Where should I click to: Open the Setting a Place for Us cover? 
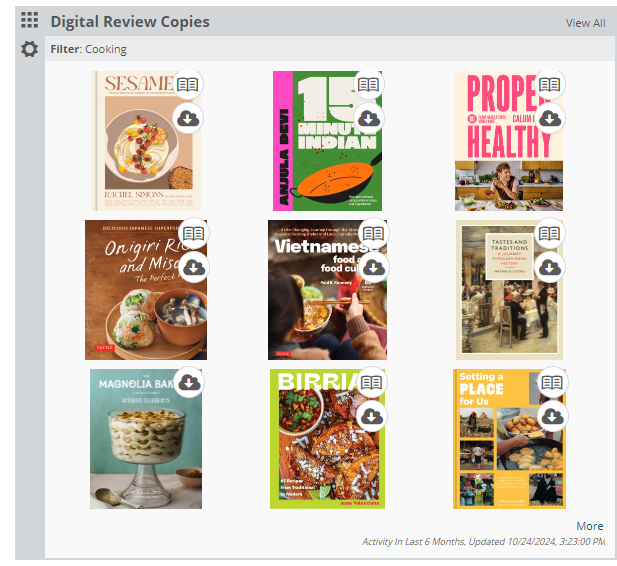[509, 439]
